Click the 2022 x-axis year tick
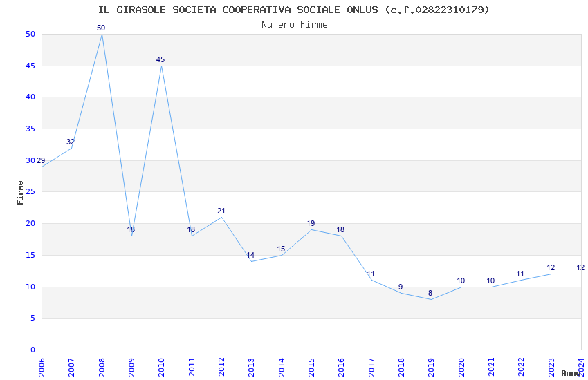The image size is (588, 380). [x=522, y=367]
